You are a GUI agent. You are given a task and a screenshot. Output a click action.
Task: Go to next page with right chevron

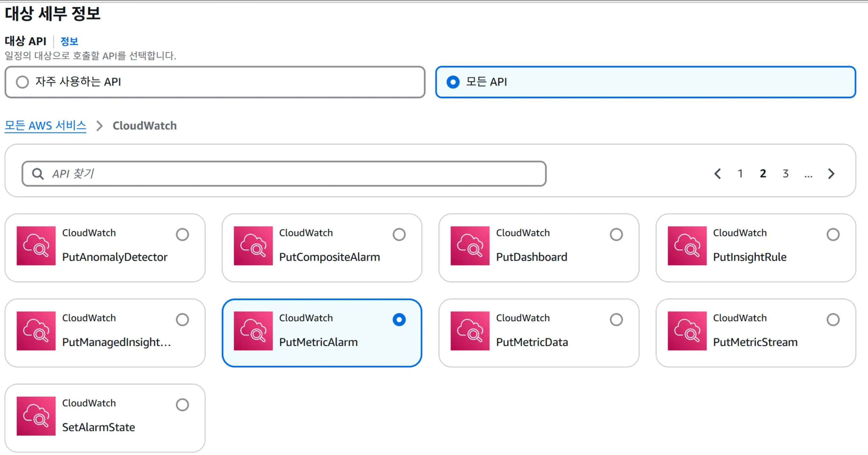tap(831, 174)
